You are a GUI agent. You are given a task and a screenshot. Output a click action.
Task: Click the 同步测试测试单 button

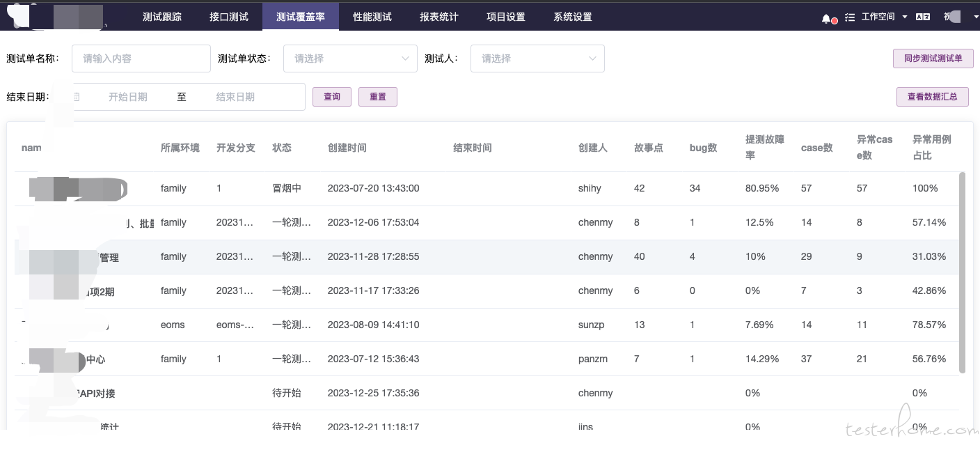click(933, 59)
